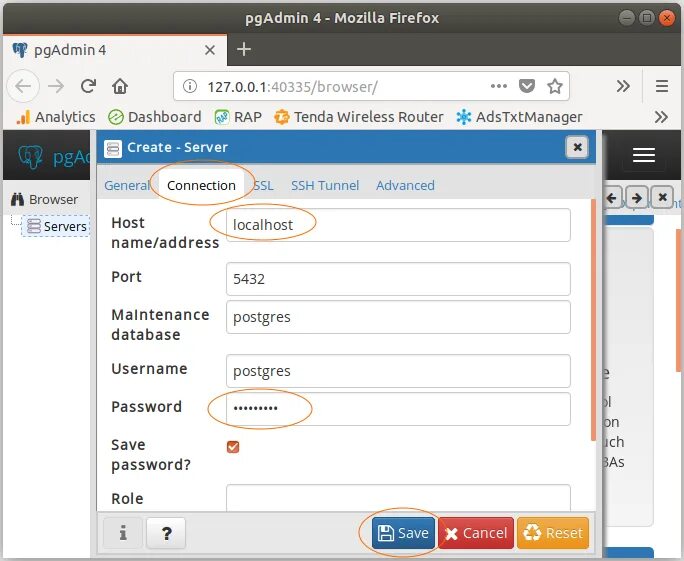Viewport: 684px width, 561px height.
Task: Move panel tabs left arrow
Action: point(612,198)
